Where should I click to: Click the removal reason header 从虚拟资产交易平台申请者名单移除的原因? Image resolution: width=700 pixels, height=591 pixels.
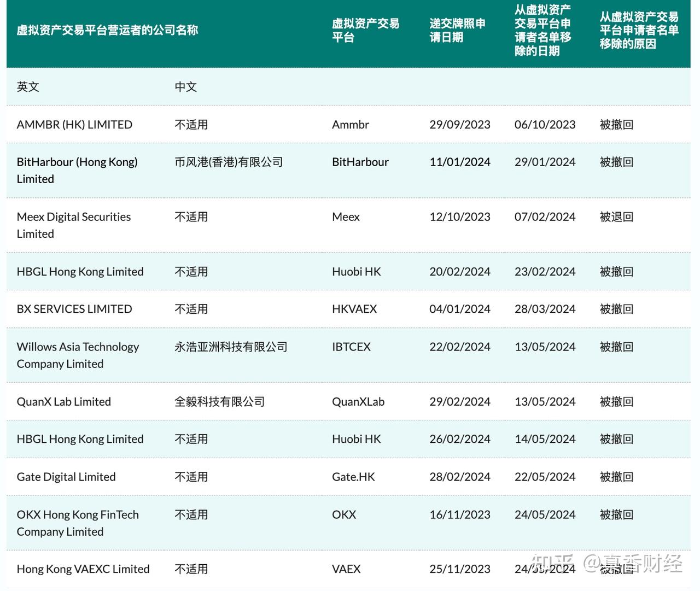coord(639,30)
